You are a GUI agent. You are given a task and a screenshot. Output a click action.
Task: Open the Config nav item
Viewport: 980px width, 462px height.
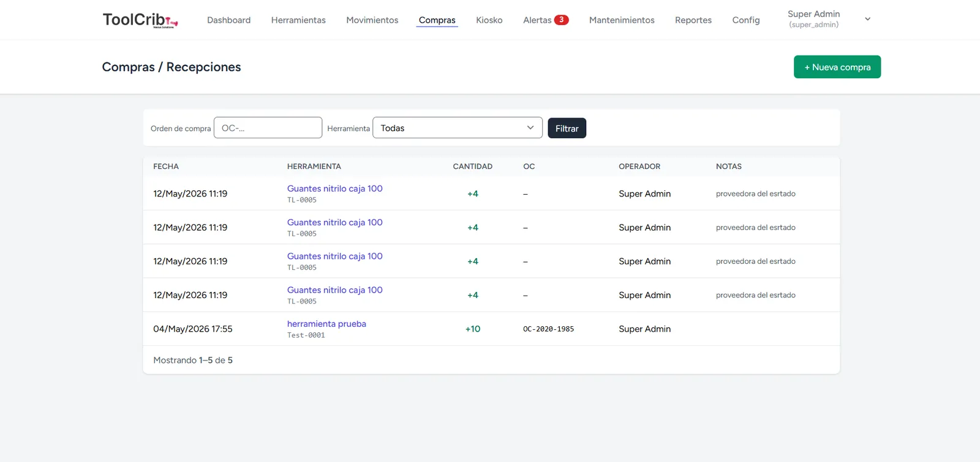tap(746, 20)
